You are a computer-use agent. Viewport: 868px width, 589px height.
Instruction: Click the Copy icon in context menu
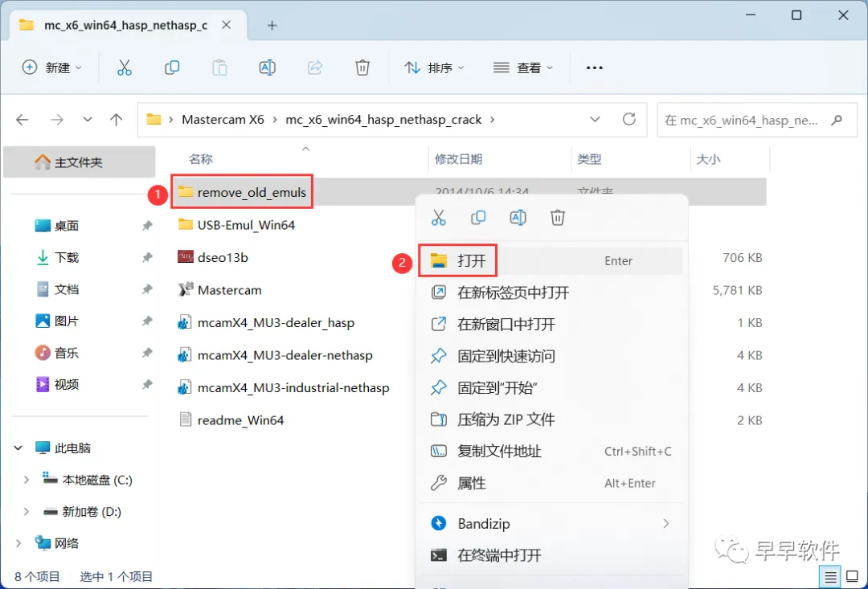[x=478, y=218]
